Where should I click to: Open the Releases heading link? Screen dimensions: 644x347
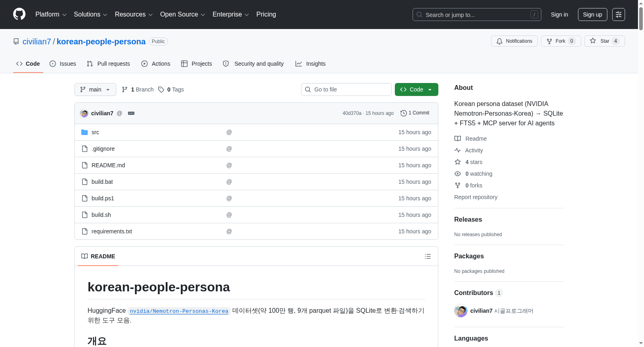coord(468,220)
